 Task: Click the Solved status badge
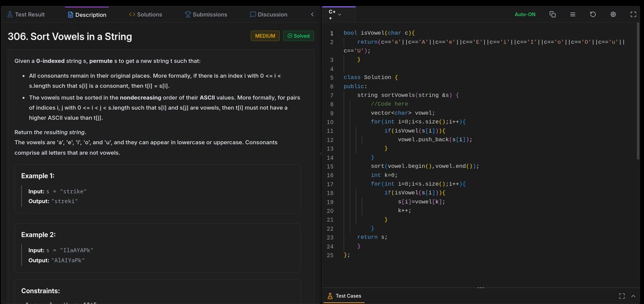298,36
